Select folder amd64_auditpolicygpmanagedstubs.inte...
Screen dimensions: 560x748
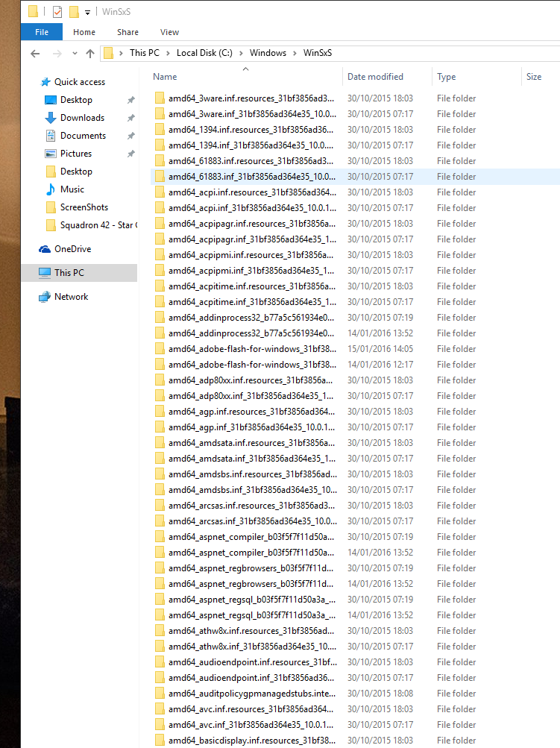252,694
